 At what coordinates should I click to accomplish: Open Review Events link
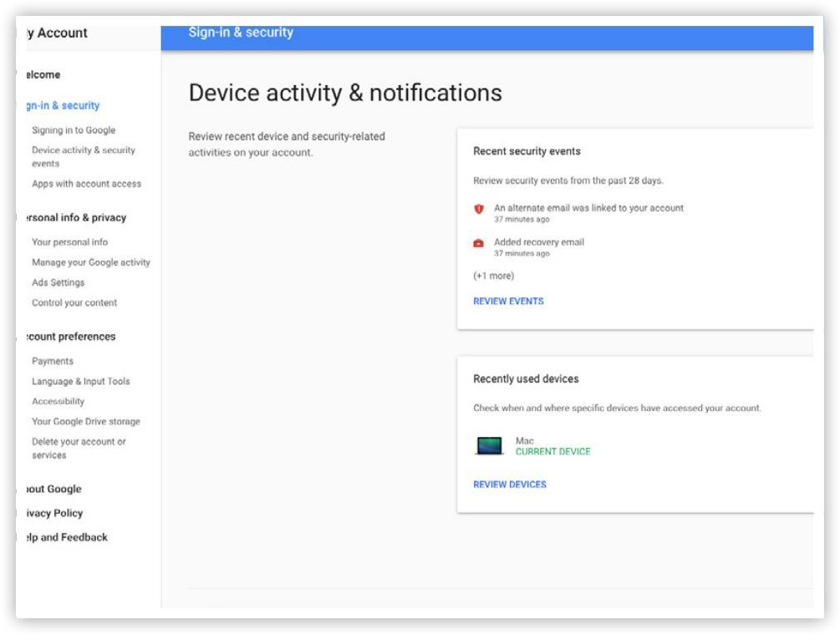(x=508, y=302)
